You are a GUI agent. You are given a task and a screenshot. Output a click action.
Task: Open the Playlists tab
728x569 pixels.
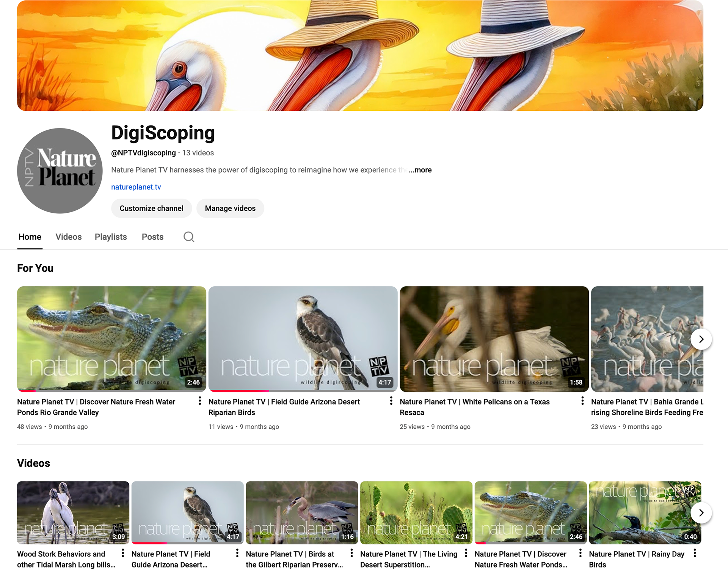111,237
